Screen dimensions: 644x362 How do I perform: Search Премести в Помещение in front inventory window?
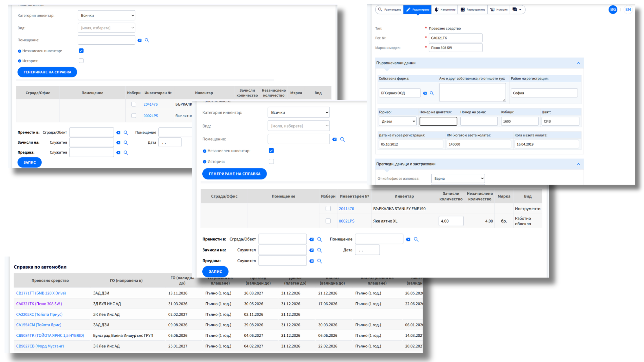click(416, 239)
